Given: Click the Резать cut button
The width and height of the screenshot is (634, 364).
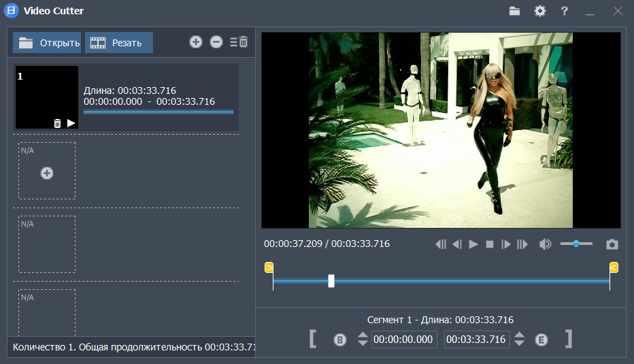Looking at the screenshot, I should [119, 42].
